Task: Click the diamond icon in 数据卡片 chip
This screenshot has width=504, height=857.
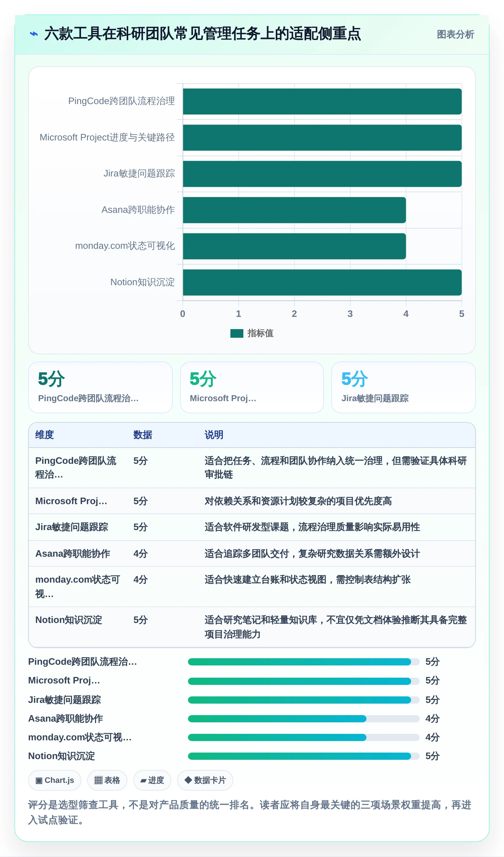Action: pos(188,780)
